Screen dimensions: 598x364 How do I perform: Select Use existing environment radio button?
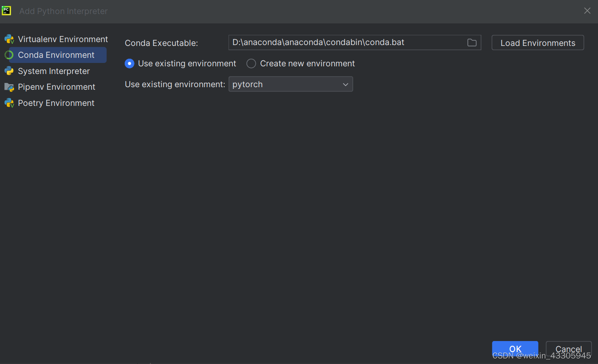tap(129, 63)
